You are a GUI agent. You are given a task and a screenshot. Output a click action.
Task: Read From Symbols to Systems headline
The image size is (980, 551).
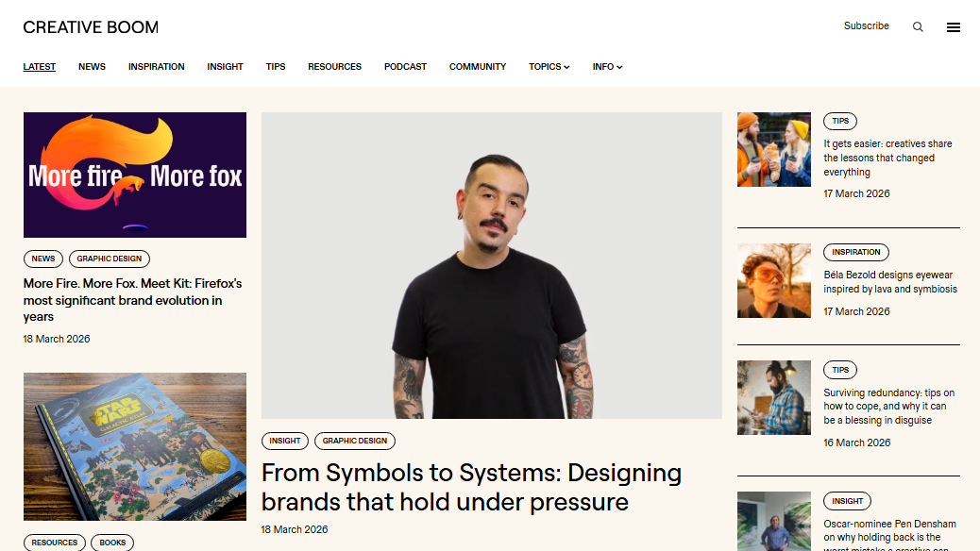click(471, 487)
